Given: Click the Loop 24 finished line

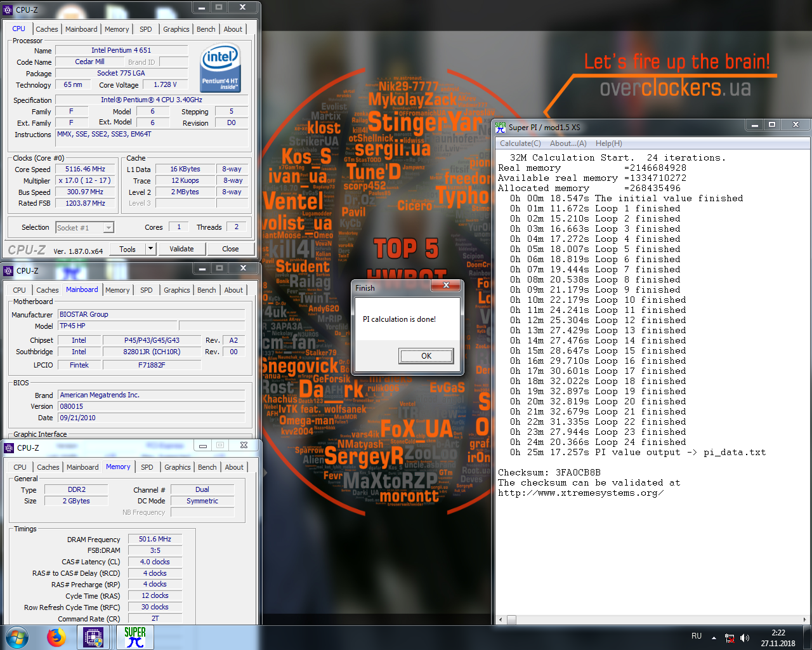Looking at the screenshot, I should click(x=598, y=442).
